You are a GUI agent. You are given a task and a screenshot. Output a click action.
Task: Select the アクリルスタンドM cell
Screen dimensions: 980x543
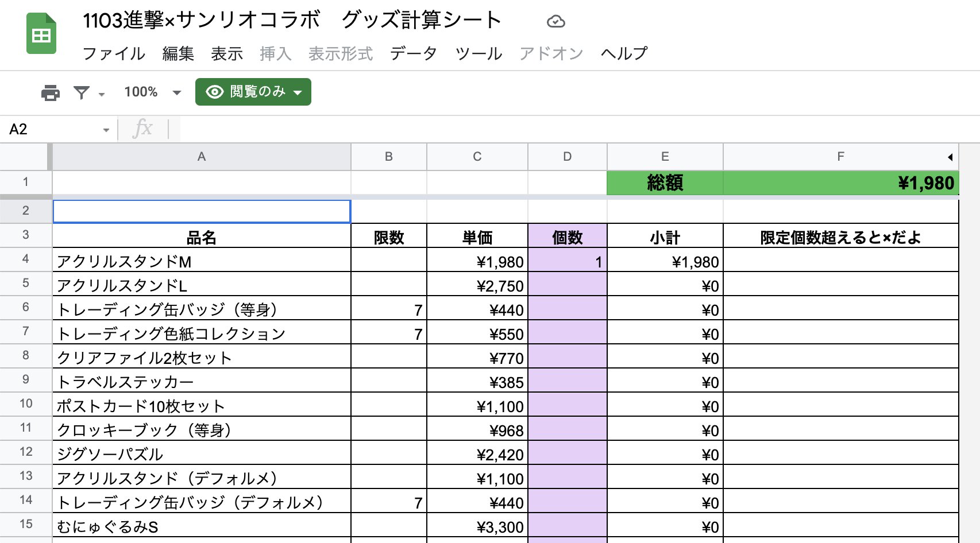point(202,260)
